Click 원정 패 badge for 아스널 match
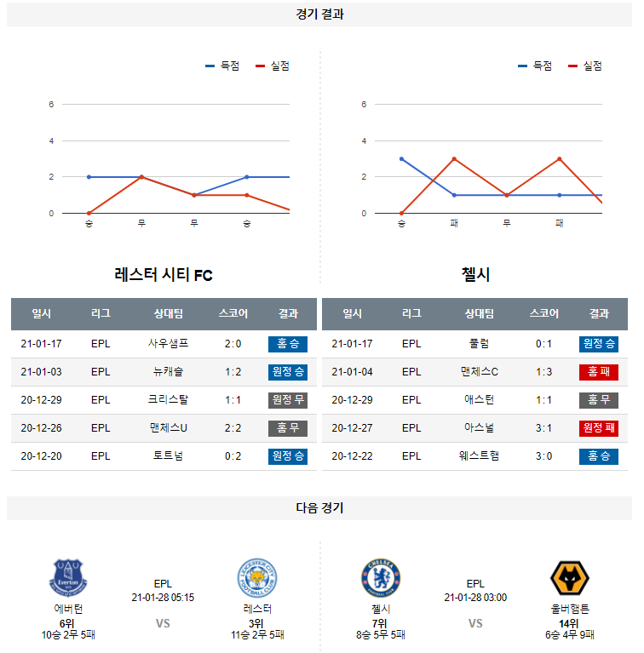644x653 pixels. (x=598, y=428)
